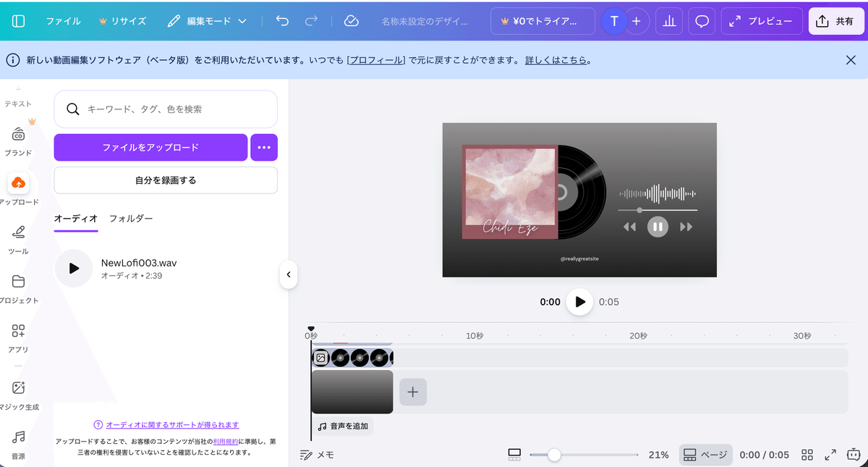Open grid view icon in bottom bar
Viewport: 868px width, 467px height.
tap(807, 455)
